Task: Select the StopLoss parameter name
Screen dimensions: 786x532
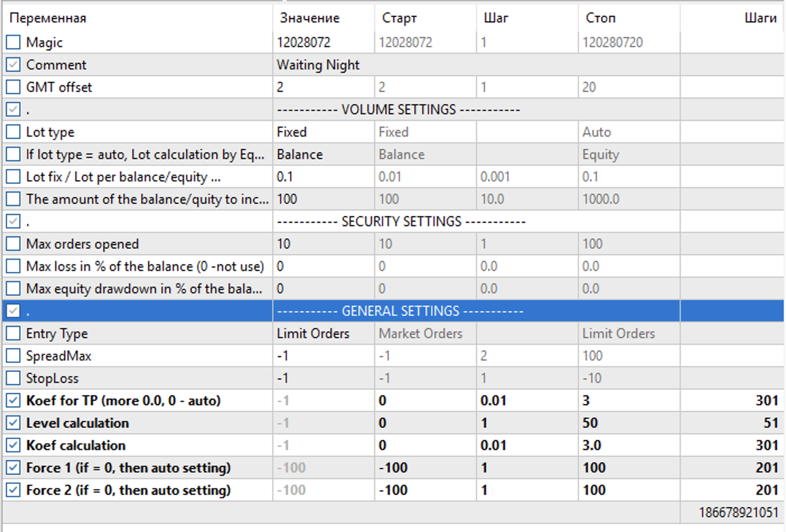Action: 52,379
